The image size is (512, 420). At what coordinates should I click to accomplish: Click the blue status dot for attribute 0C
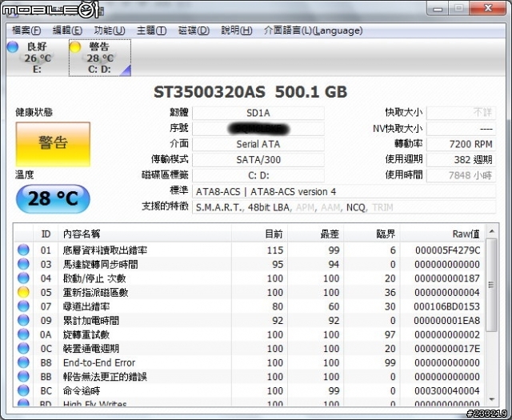(x=23, y=348)
